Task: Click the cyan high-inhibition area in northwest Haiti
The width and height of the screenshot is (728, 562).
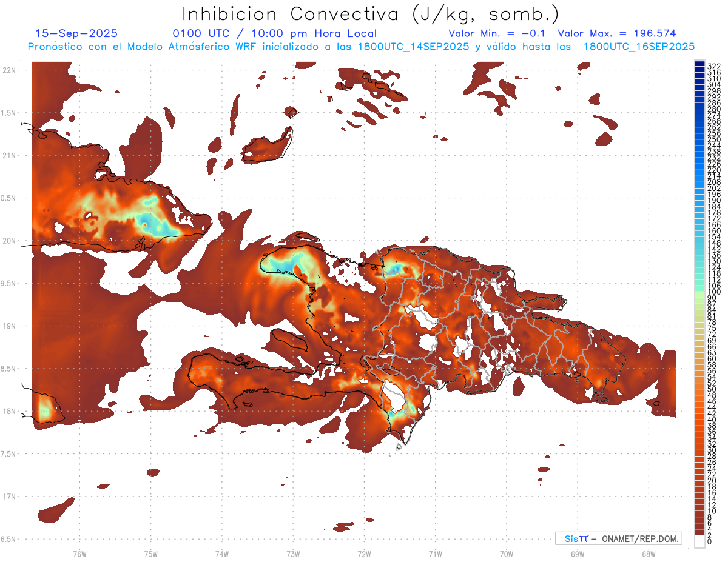Action: coord(284,264)
